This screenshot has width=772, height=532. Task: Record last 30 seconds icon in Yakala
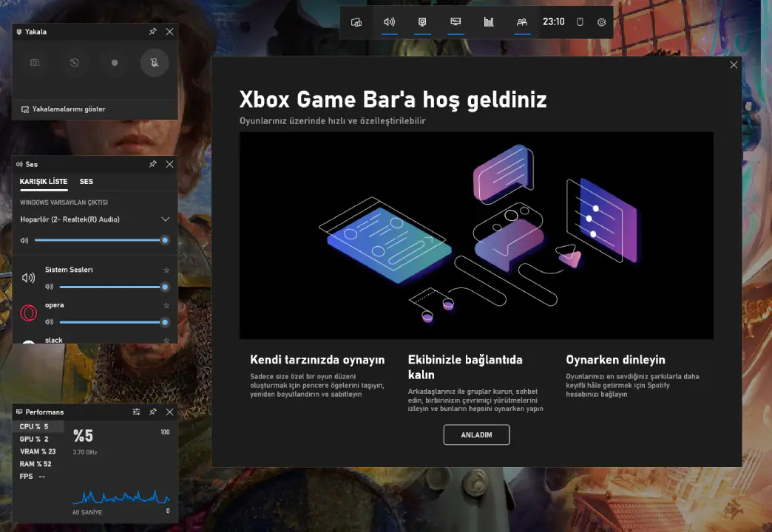click(75, 63)
